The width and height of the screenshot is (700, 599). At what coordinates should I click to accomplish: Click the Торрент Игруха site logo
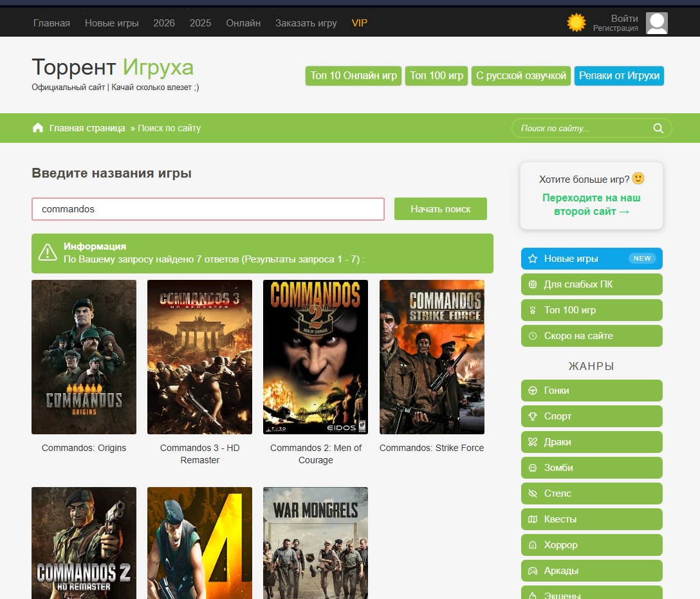(x=113, y=68)
